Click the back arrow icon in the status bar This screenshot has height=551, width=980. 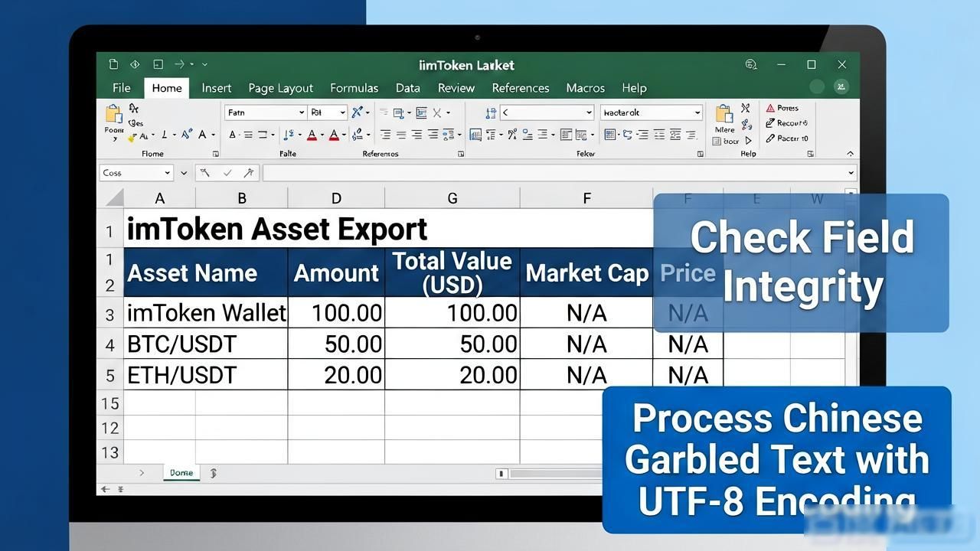[x=106, y=489]
